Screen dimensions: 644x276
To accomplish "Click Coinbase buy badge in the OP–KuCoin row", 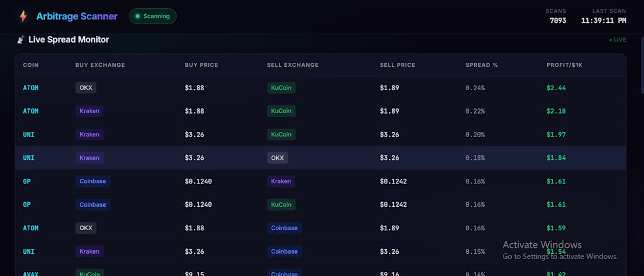I will [x=93, y=205].
